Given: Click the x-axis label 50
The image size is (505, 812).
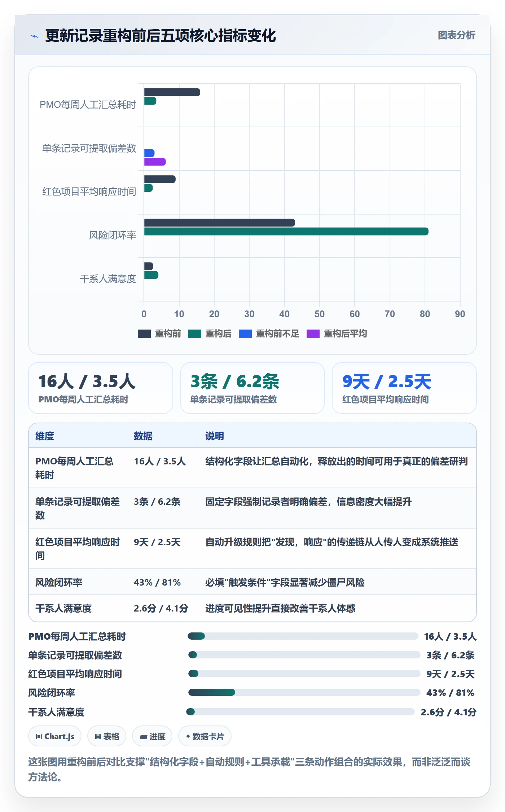Looking at the screenshot, I should point(319,314).
